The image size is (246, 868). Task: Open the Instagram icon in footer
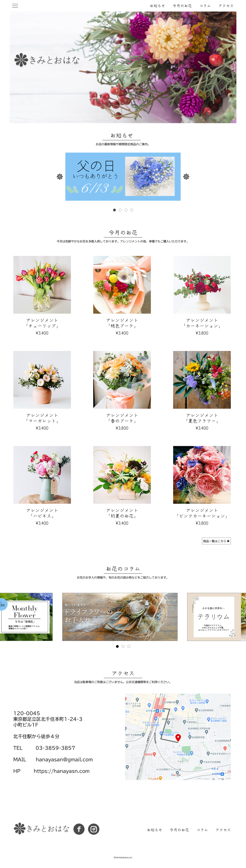coord(93,829)
